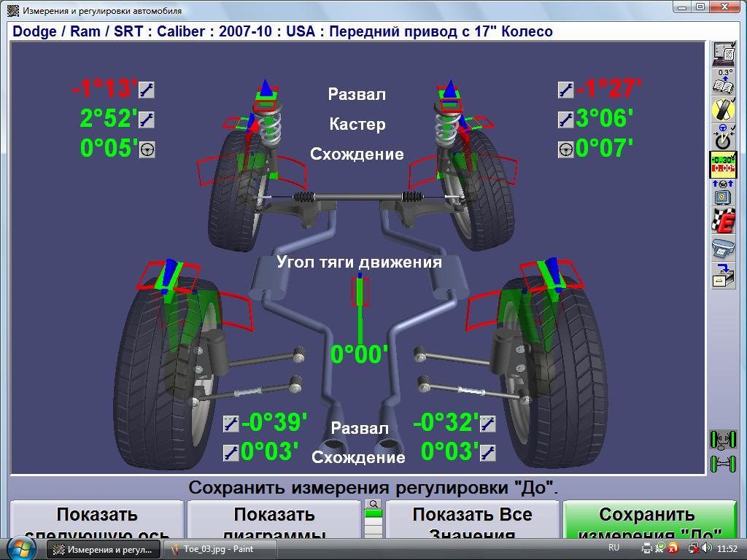
Task: Click the magnifier zoom button above the green bar
Action: 373,504
